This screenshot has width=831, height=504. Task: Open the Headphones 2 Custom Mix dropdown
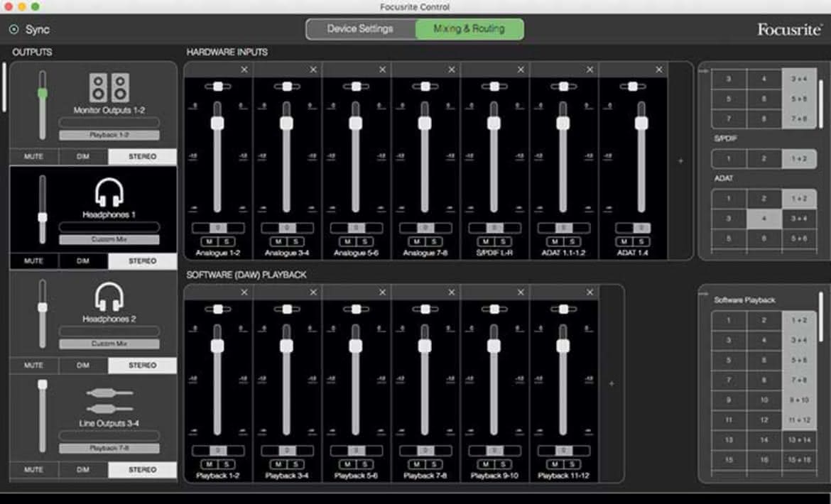(x=109, y=344)
